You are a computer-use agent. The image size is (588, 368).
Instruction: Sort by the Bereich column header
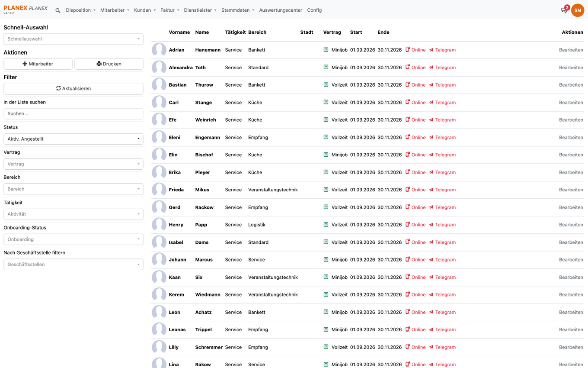(x=257, y=32)
